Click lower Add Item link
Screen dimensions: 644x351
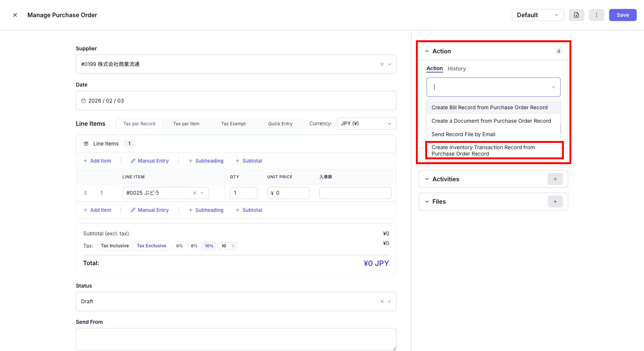(97, 210)
